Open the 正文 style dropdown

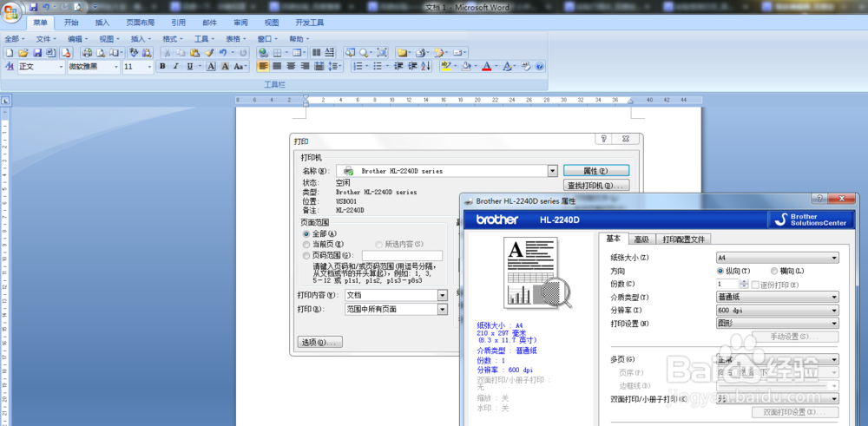click(x=61, y=67)
